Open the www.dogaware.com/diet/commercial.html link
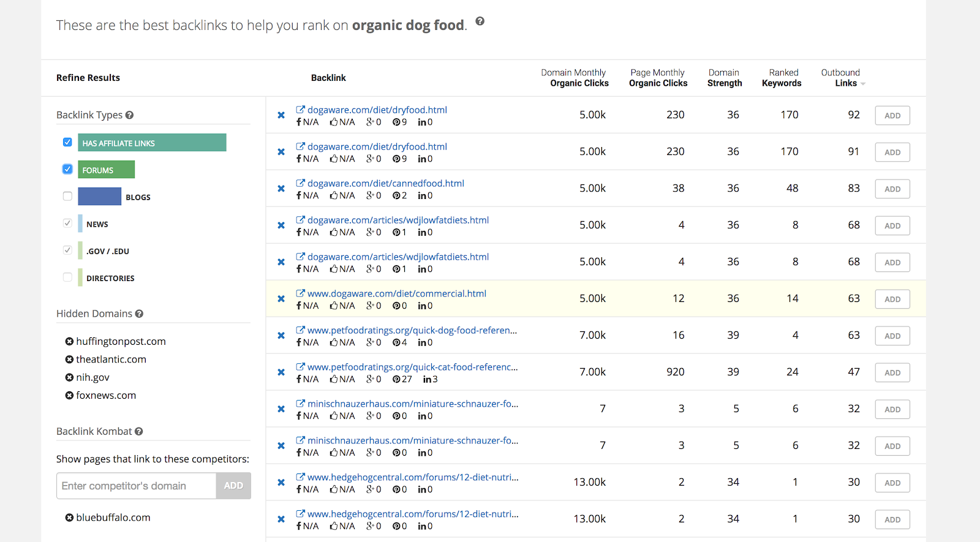 [x=397, y=293]
